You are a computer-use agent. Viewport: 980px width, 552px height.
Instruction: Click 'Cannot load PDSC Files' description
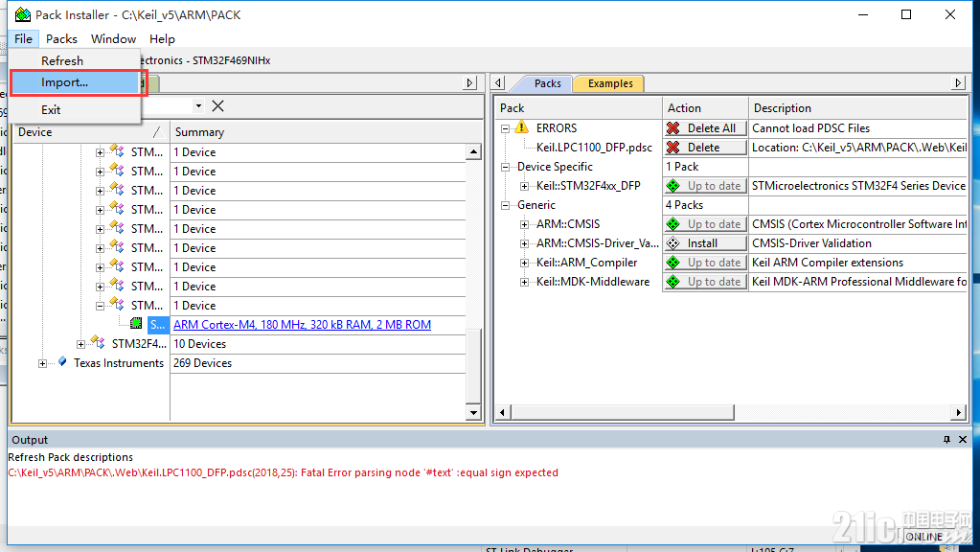tap(810, 128)
